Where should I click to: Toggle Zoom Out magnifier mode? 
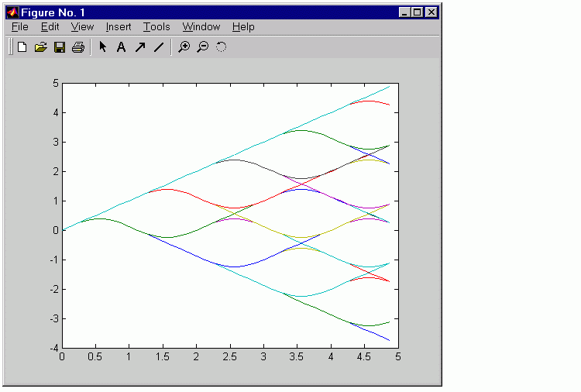pos(202,47)
